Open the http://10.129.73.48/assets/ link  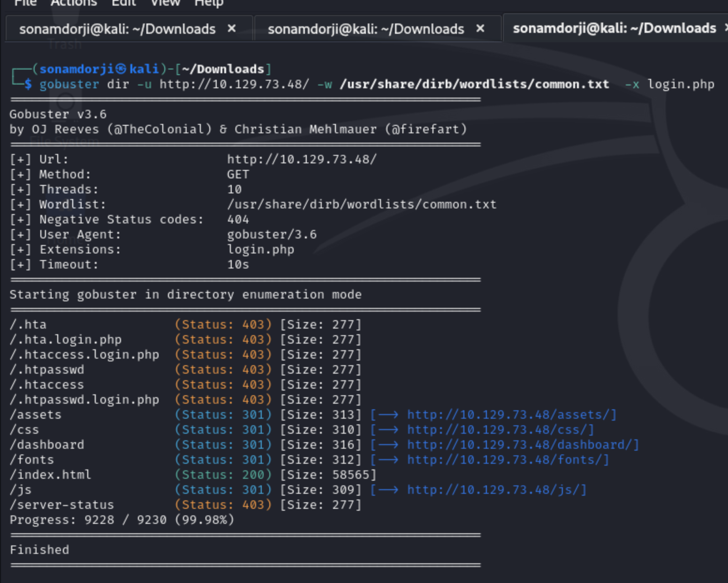[x=508, y=415]
